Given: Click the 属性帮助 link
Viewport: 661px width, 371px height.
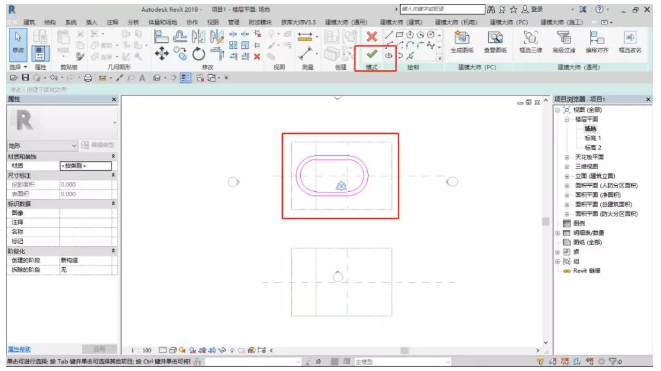Looking at the screenshot, I should [19, 349].
